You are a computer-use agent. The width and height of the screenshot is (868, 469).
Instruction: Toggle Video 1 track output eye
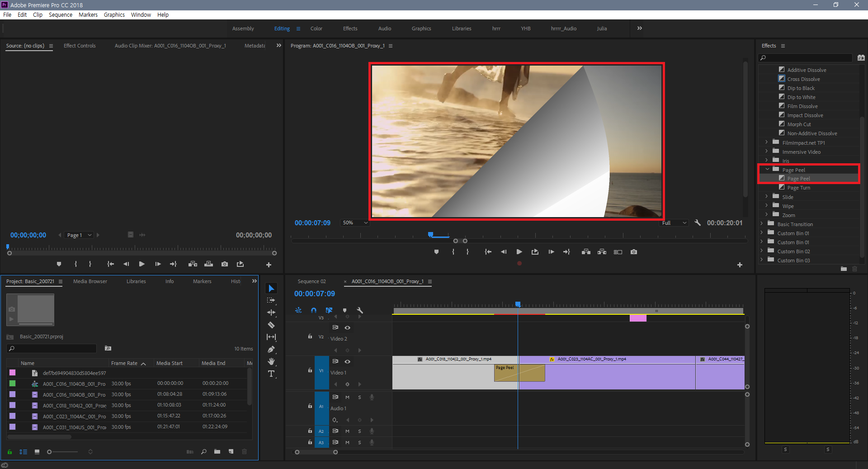pos(347,361)
